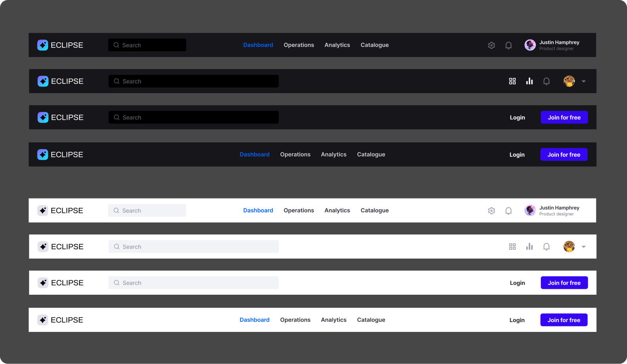Image resolution: width=627 pixels, height=364 pixels.
Task: Go to Analytics in the light navbar with Justin's profile
Action: click(337, 211)
